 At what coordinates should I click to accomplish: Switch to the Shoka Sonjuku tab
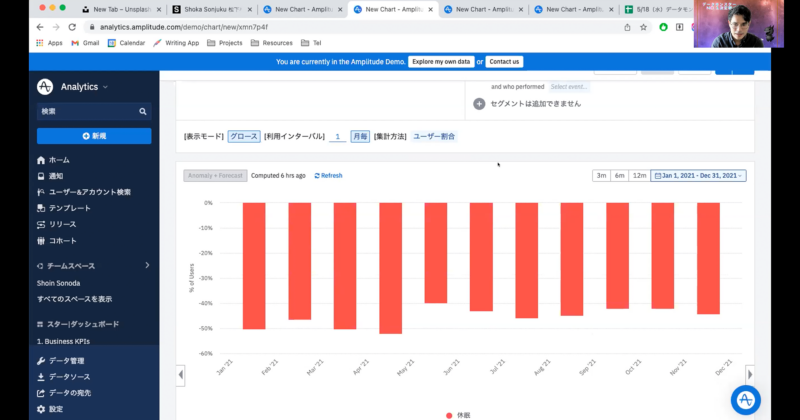coord(212,9)
